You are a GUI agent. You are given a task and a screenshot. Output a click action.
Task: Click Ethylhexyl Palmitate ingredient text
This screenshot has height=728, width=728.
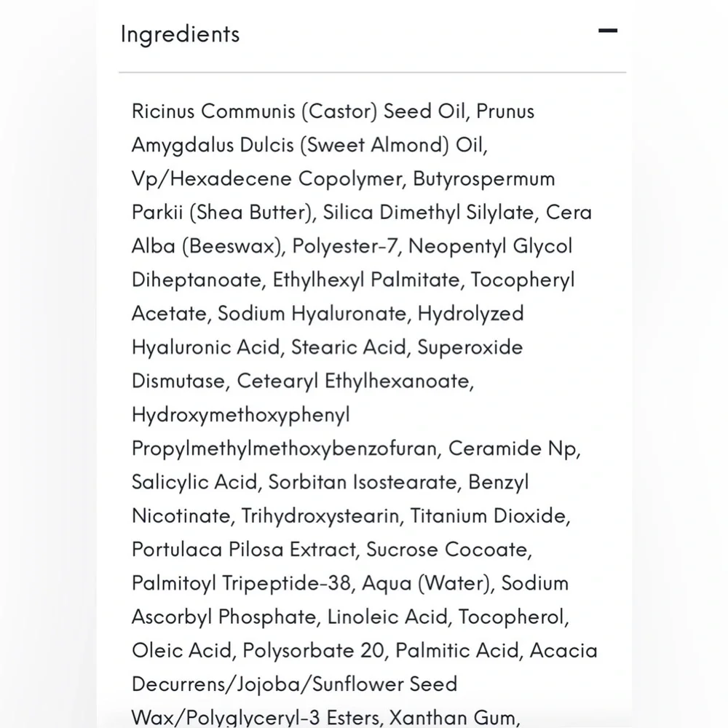point(368,280)
